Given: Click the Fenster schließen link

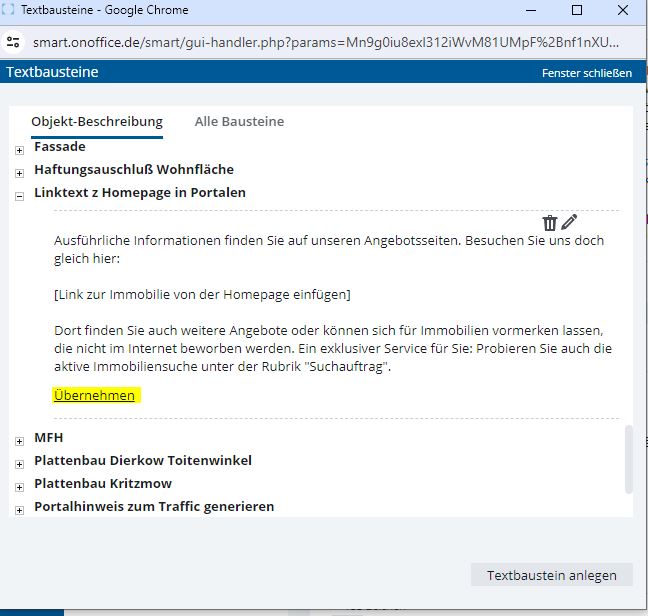Looking at the screenshot, I should [586, 73].
